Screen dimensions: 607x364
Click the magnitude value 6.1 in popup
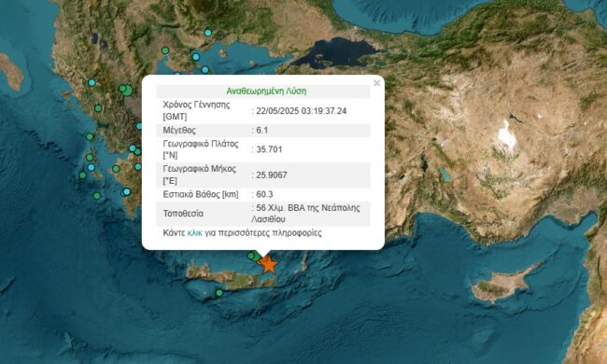(262, 131)
